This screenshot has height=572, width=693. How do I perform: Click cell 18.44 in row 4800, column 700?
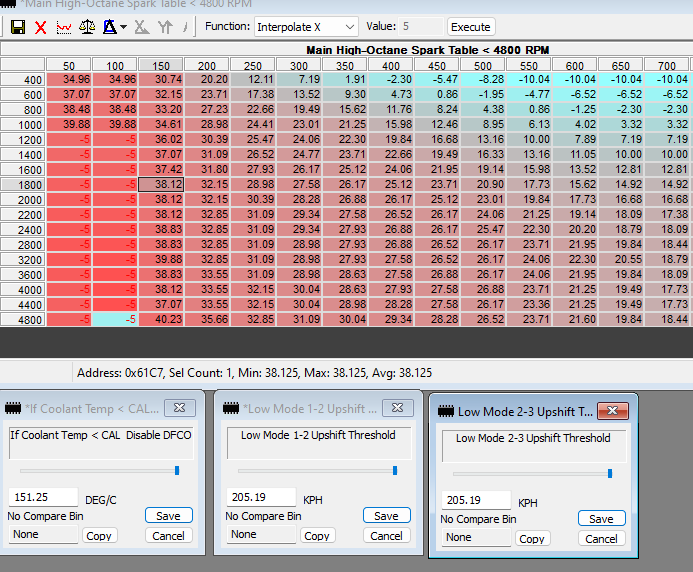point(666,319)
